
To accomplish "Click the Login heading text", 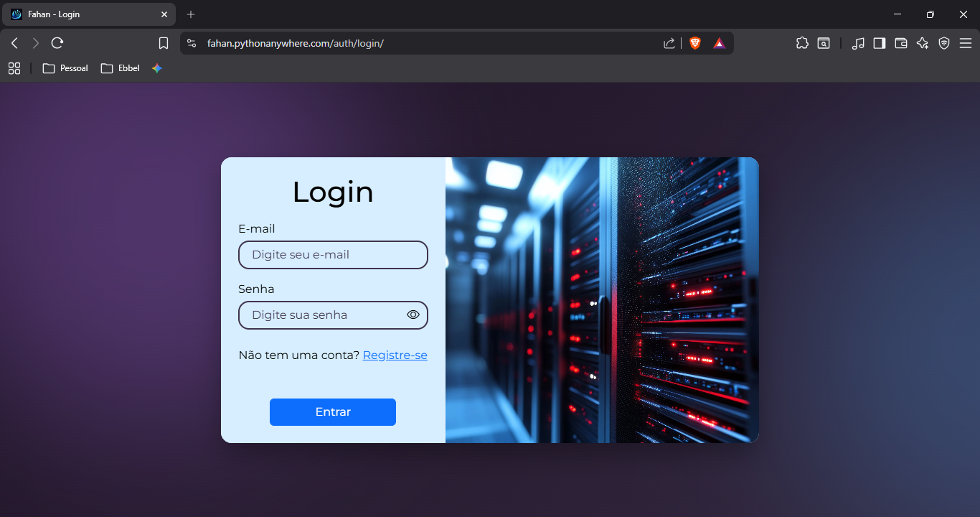I will click(x=333, y=192).
